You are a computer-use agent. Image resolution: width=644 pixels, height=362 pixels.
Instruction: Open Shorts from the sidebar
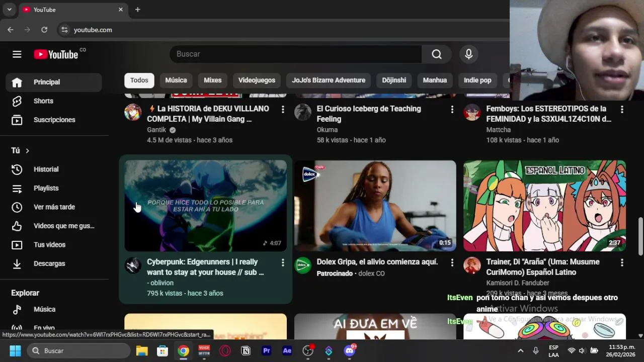click(x=54, y=101)
